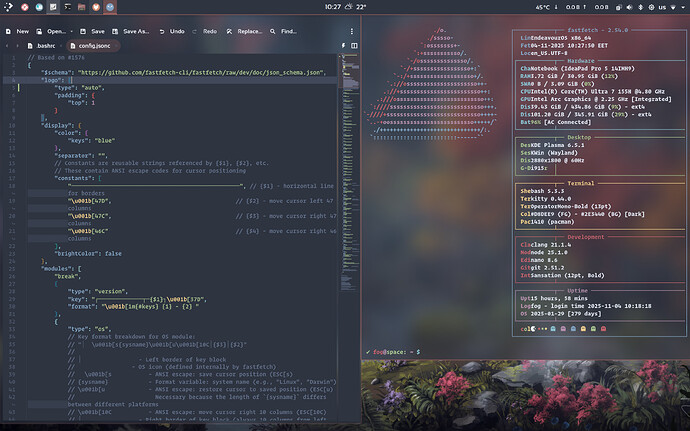Toggle the split view icon in tab bar

click(352, 46)
